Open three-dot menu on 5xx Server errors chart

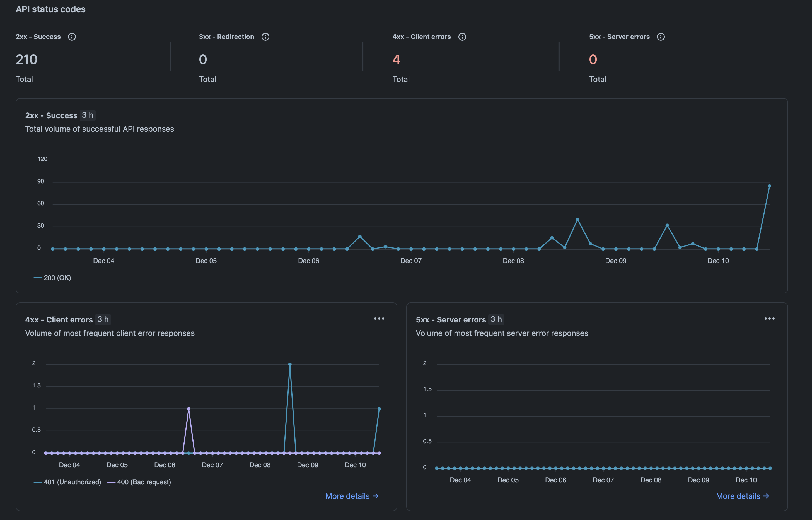pos(769,319)
